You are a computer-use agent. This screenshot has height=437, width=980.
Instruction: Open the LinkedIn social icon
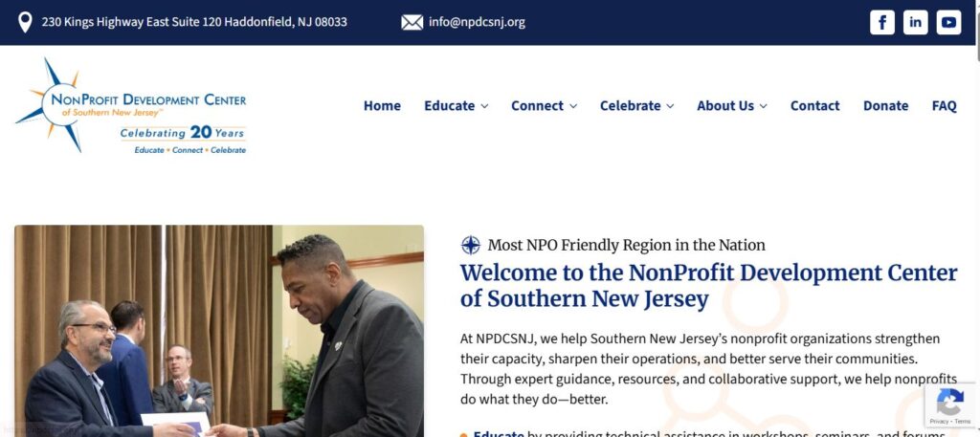(915, 23)
